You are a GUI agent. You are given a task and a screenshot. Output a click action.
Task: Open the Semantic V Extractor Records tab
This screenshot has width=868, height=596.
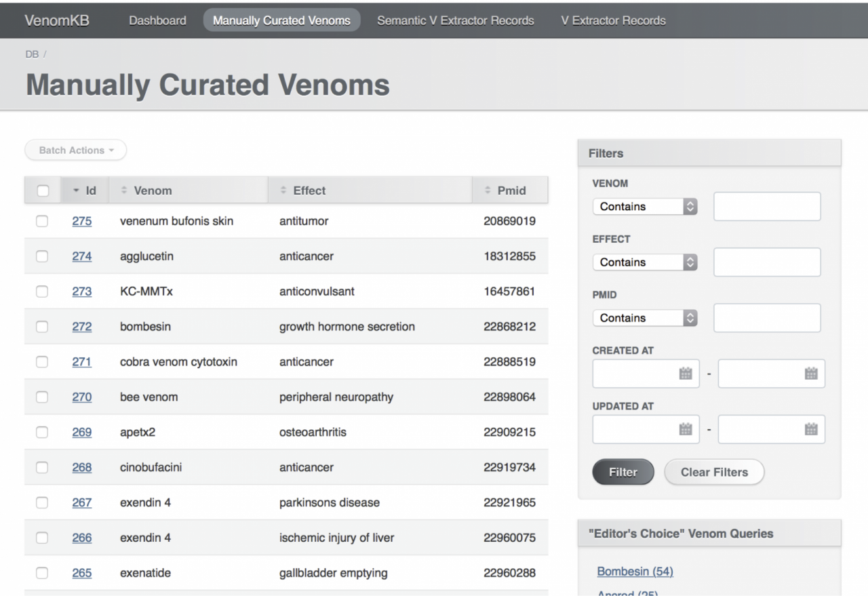[455, 20]
